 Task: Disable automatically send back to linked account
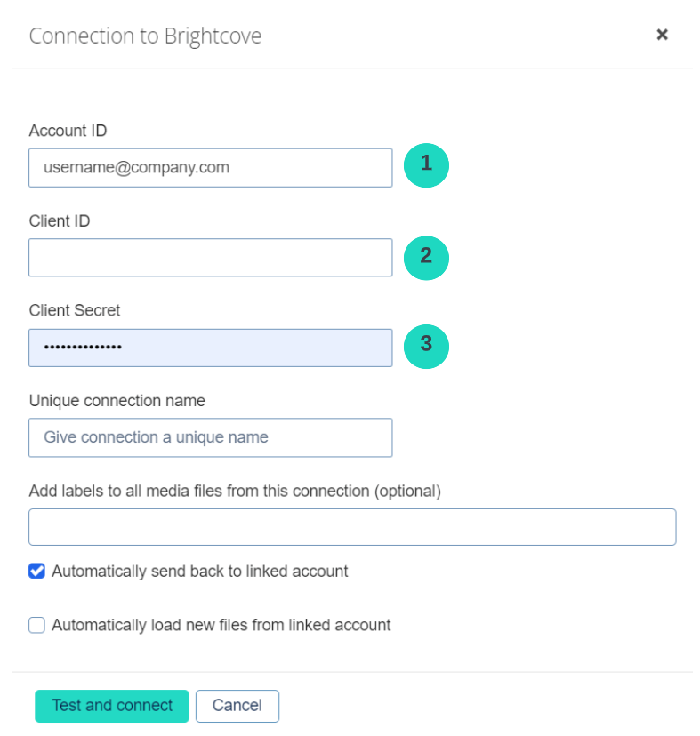click(36, 571)
